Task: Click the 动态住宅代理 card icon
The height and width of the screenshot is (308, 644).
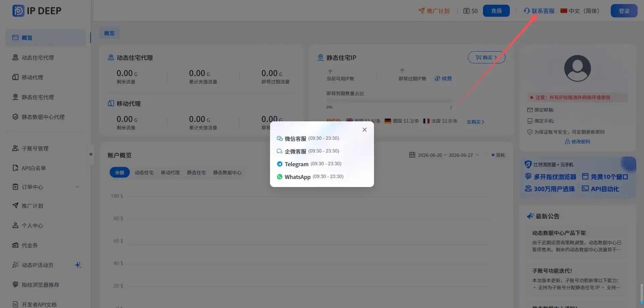Action: (111, 57)
